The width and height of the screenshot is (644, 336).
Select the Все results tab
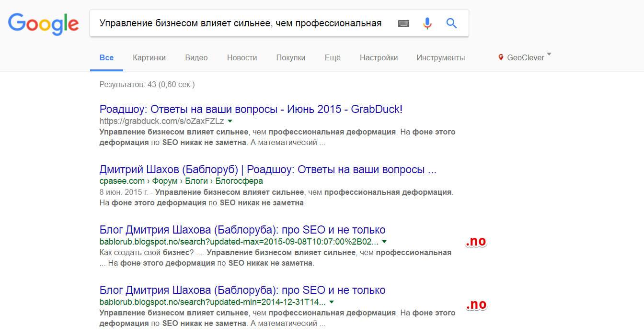106,57
